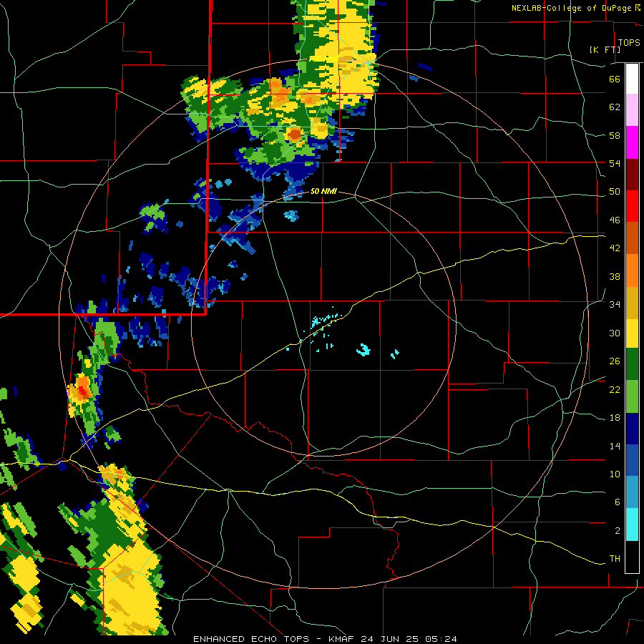644x644 pixels.
Task: Click the magenta legend swatch
Action: click(632, 142)
